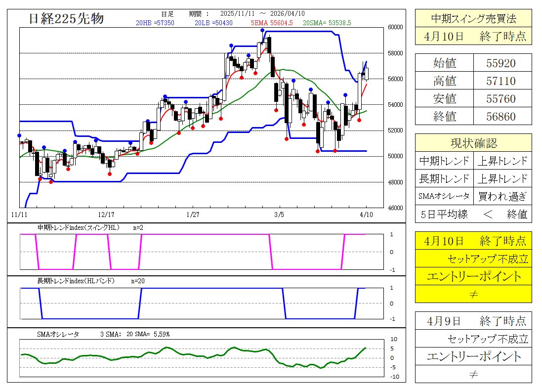This screenshot has height=392, width=542.
Task: Click the < sign beside 5日平均線
Action: tap(473, 215)
